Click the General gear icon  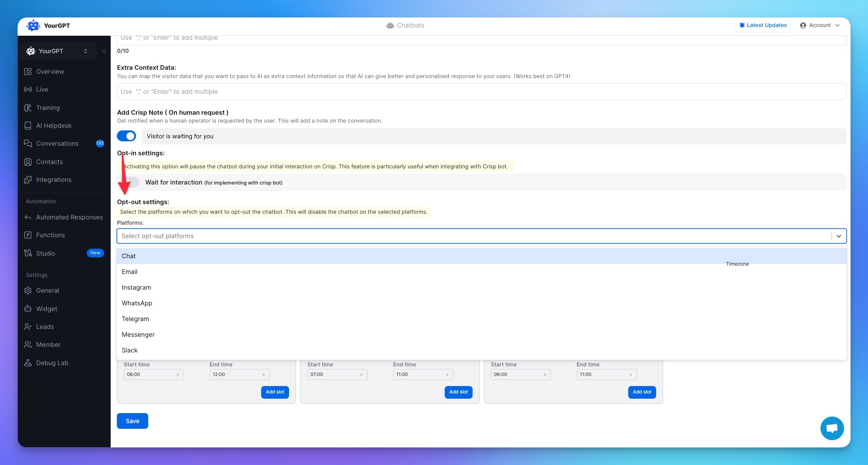28,291
